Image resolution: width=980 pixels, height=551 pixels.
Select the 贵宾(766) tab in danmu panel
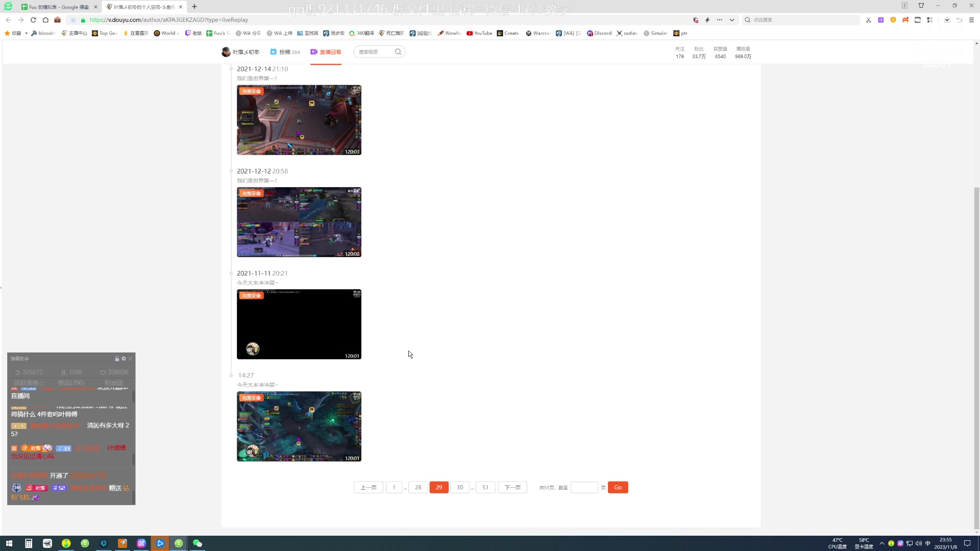pyautogui.click(x=71, y=383)
